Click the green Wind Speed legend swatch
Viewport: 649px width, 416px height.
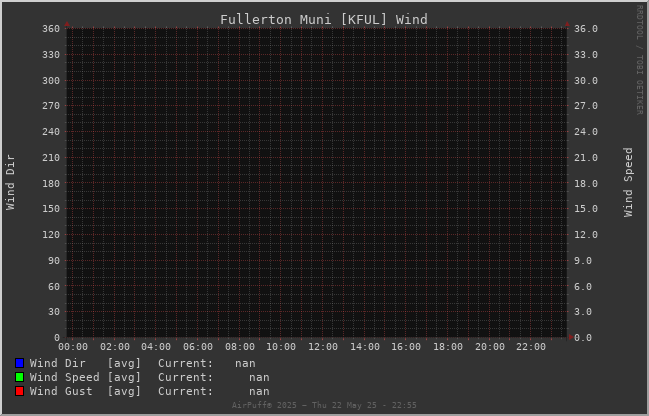click(x=19, y=377)
